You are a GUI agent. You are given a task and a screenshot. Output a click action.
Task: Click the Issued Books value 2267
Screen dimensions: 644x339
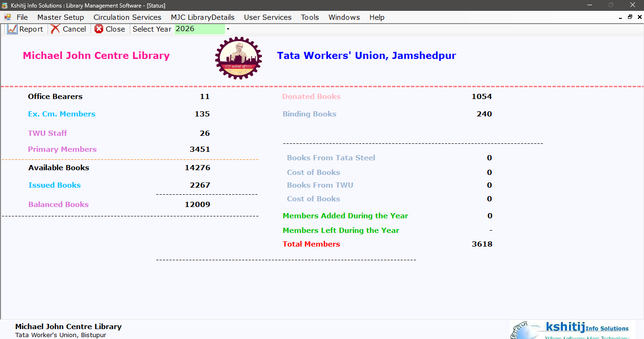click(x=200, y=185)
